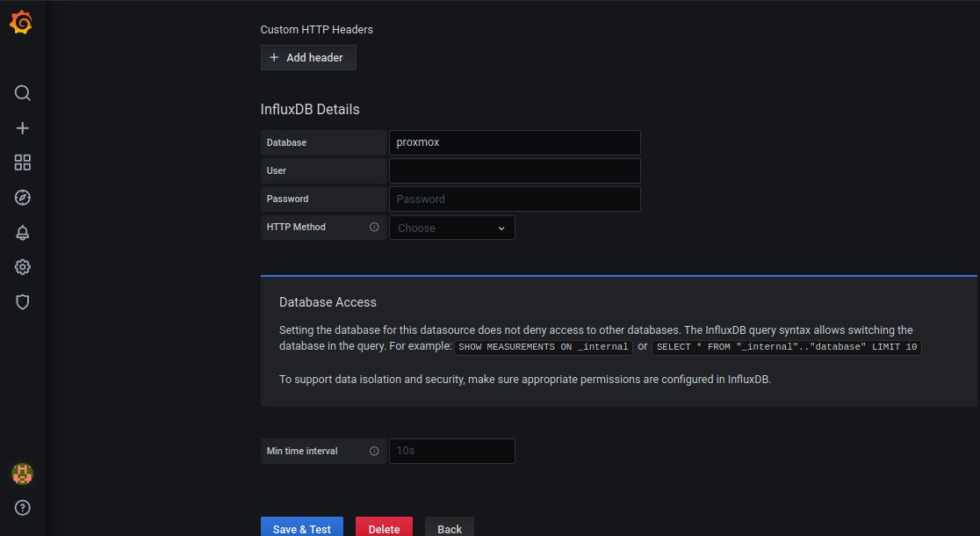
Task: Click the Min time interval label text
Action: tap(302, 451)
